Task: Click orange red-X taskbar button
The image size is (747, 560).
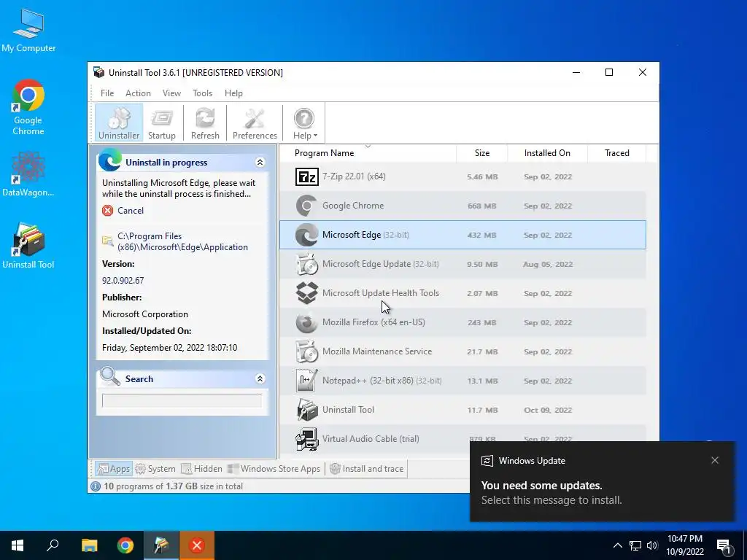Action: [197, 545]
